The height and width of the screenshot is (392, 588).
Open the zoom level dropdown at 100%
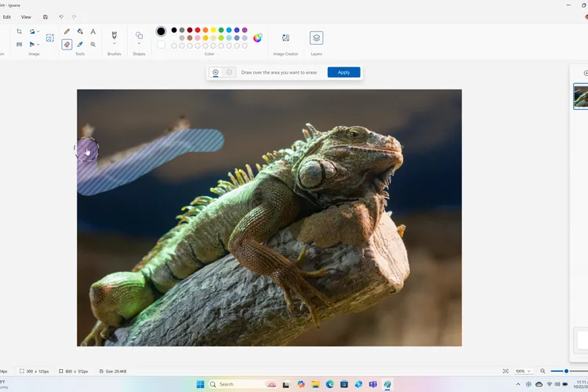coord(523,371)
